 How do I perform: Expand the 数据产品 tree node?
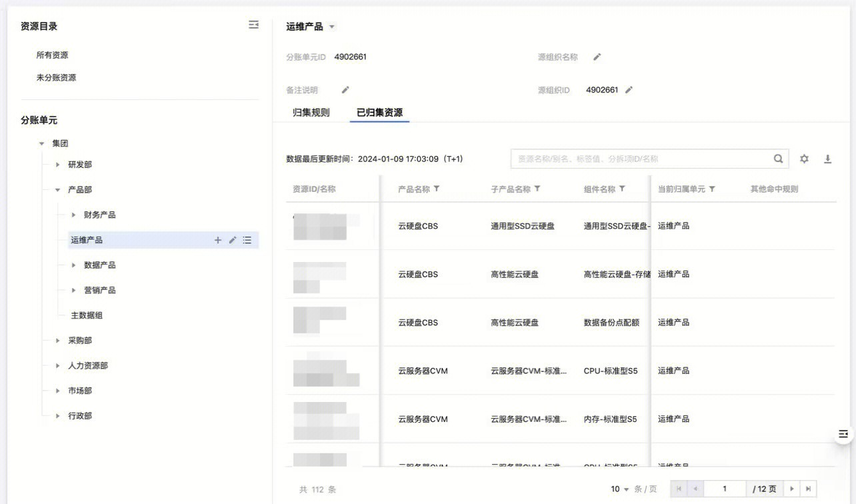tap(73, 265)
